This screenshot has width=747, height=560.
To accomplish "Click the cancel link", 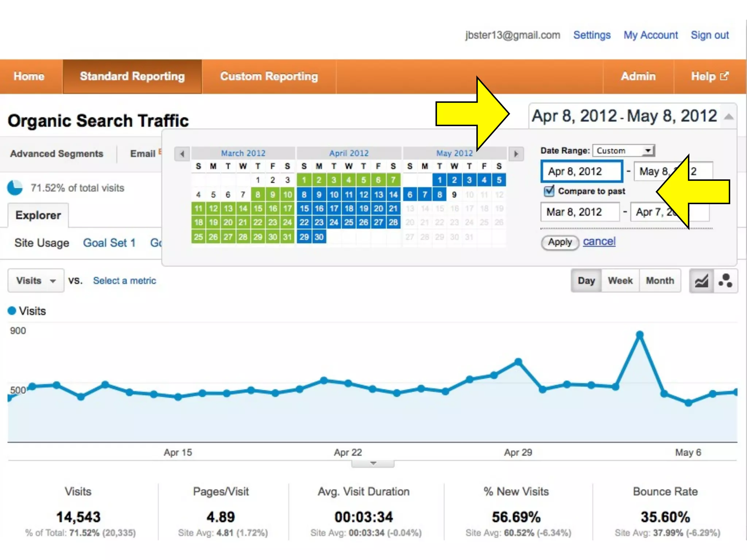I will 599,241.
